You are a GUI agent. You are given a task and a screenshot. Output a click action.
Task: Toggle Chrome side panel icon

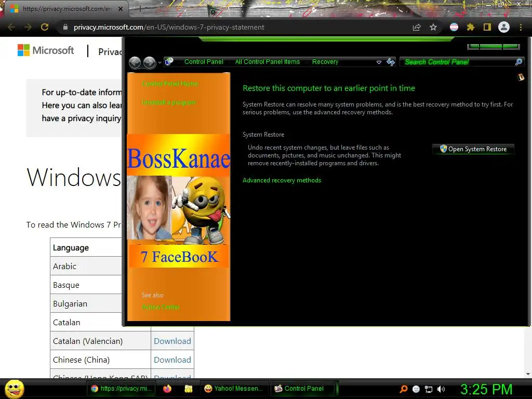487,27
